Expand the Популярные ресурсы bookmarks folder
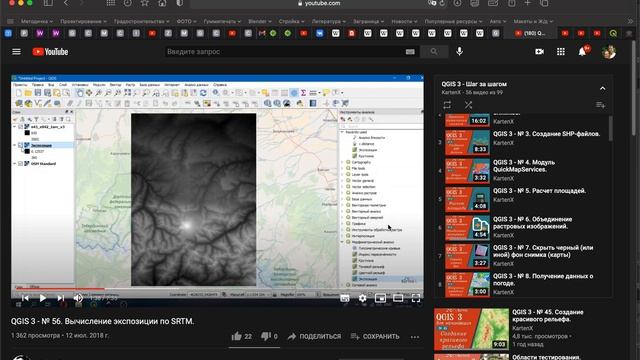 [x=453, y=21]
